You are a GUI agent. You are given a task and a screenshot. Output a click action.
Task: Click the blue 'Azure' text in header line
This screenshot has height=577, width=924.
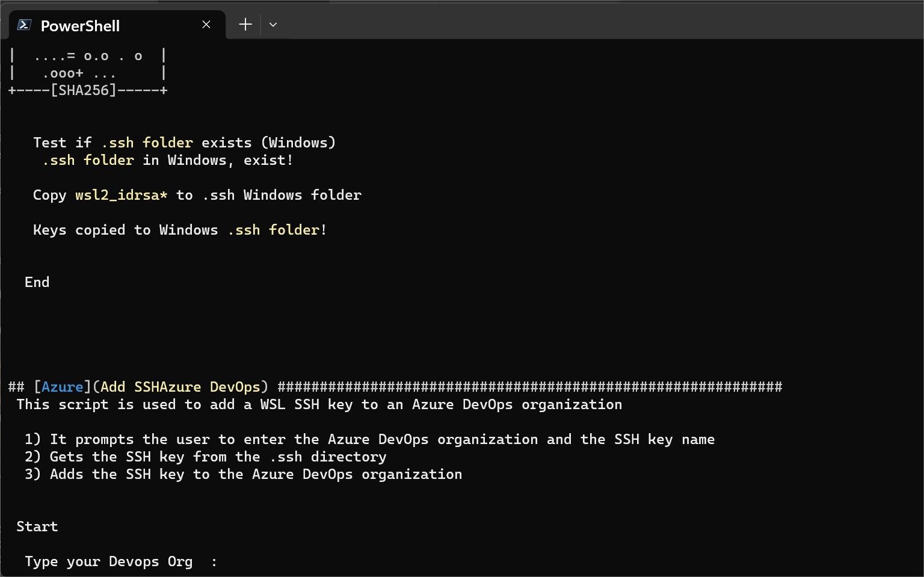[x=63, y=387]
